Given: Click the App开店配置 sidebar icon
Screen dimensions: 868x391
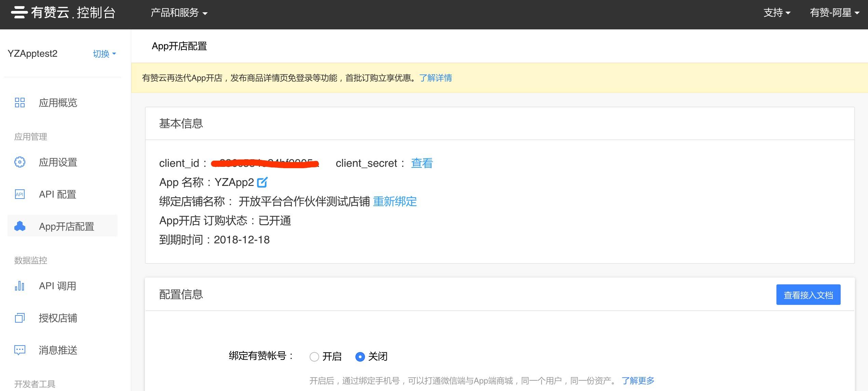Looking at the screenshot, I should point(20,226).
